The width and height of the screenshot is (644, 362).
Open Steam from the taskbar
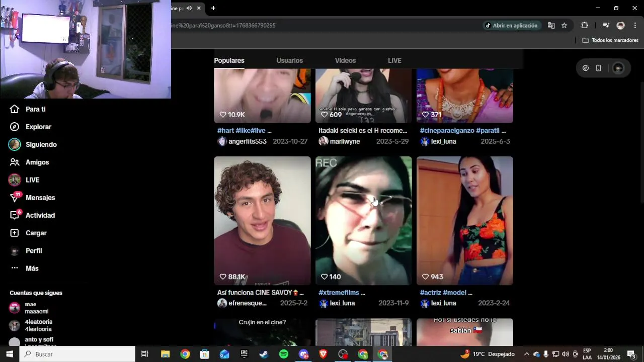tap(264, 354)
